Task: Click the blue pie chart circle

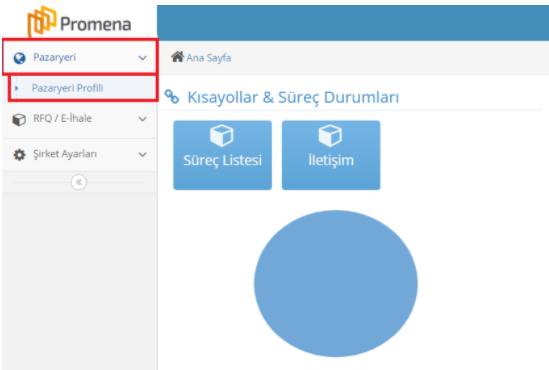Action: pos(336,284)
